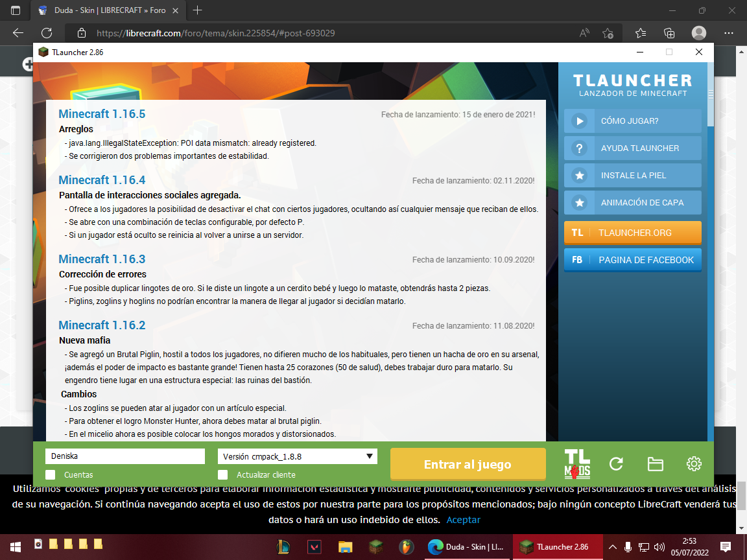
Task: Select TLauncher 2.86 on the taskbar
Action: 557,546
